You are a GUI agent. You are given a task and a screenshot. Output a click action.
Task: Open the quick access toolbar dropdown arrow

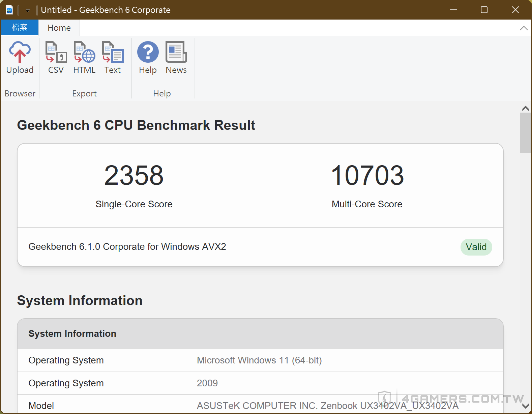28,11
